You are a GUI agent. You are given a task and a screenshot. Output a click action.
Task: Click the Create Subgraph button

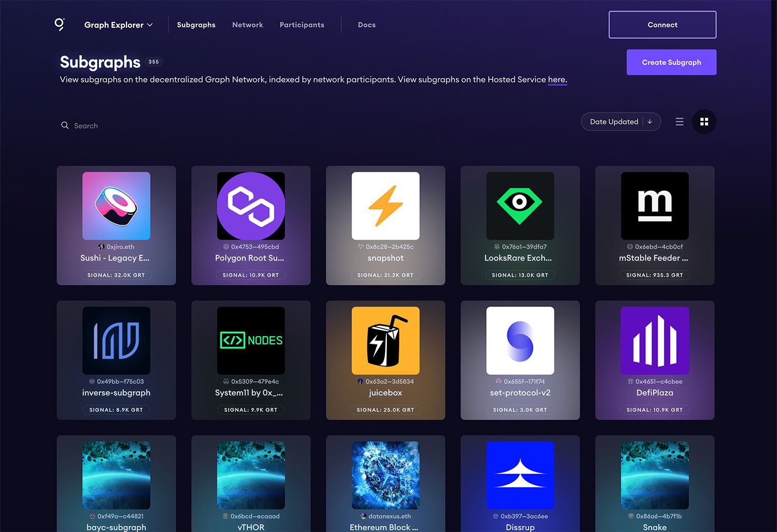tap(671, 62)
